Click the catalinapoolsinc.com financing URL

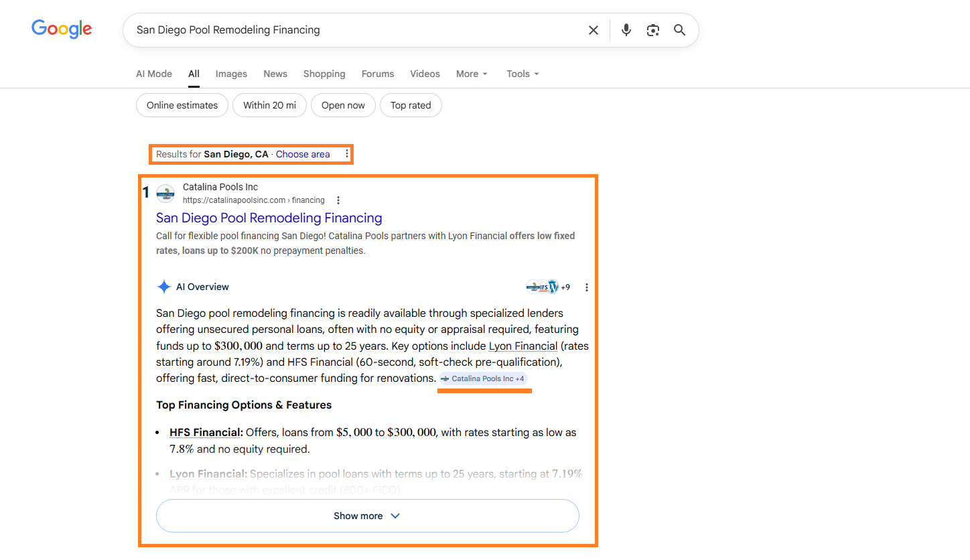[x=254, y=200]
